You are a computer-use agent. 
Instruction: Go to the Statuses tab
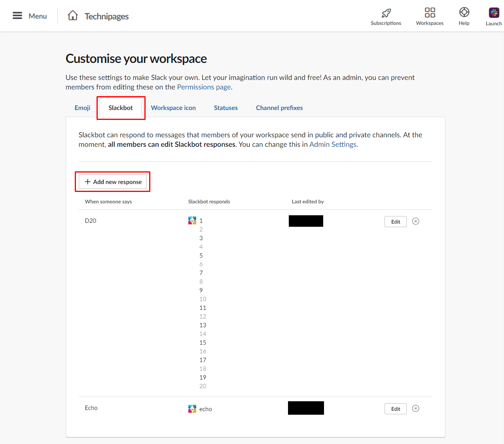226,108
